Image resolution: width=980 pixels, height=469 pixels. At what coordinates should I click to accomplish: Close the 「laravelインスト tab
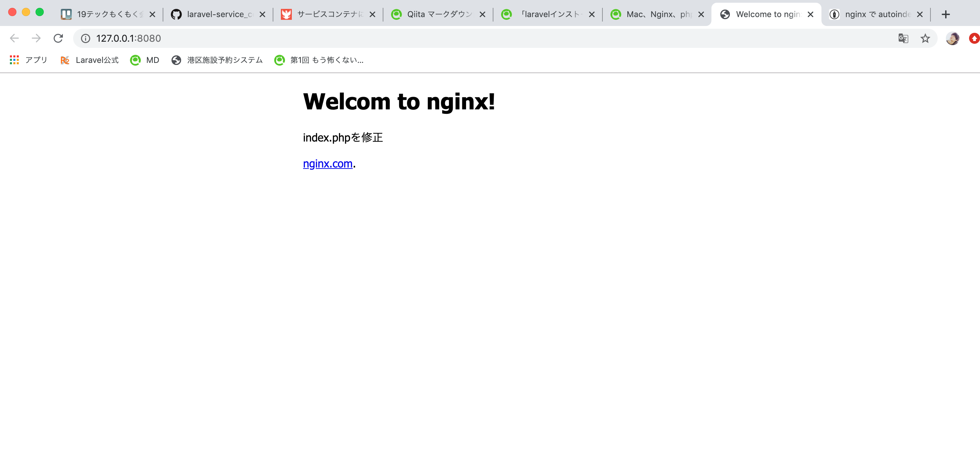(x=591, y=14)
